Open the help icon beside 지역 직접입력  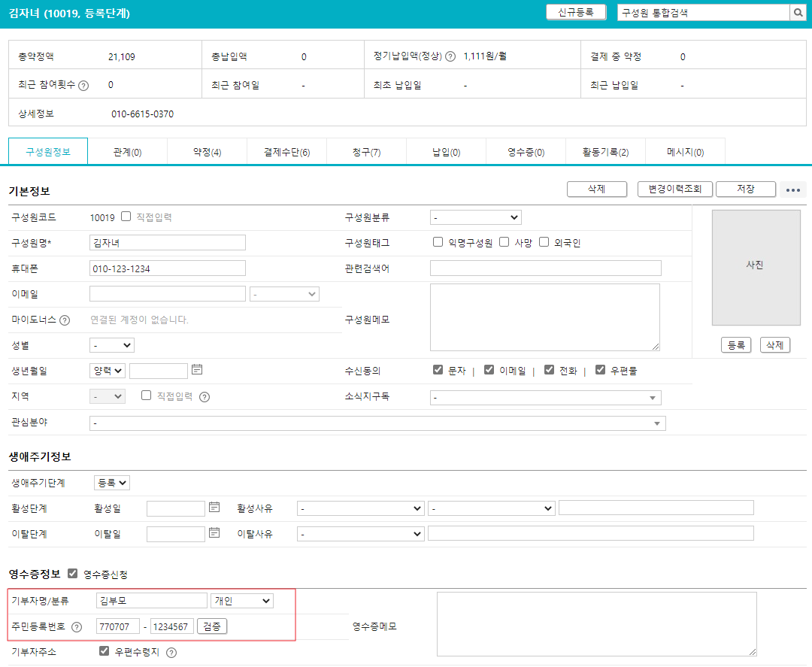(205, 397)
